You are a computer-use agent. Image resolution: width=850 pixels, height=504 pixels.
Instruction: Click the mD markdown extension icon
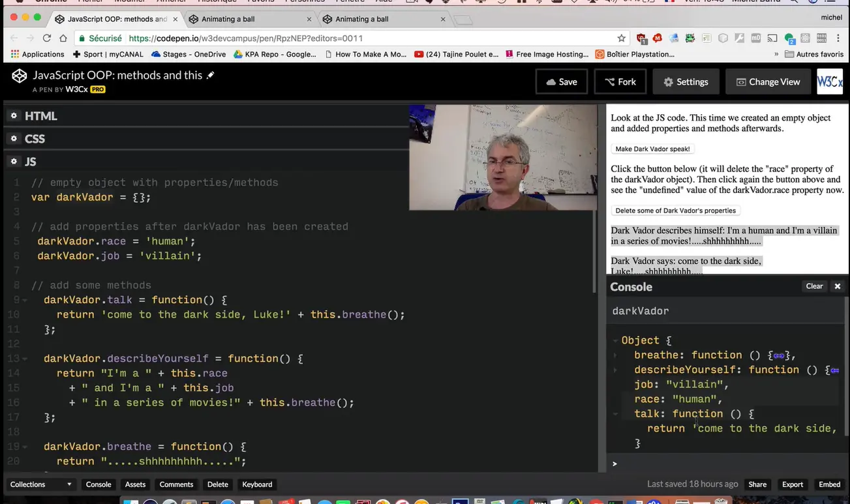tap(756, 38)
